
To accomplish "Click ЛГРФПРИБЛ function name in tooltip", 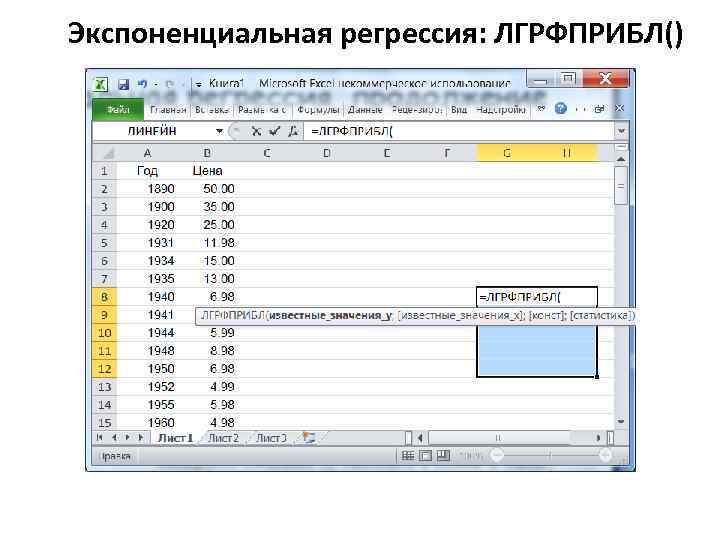I will [232, 315].
